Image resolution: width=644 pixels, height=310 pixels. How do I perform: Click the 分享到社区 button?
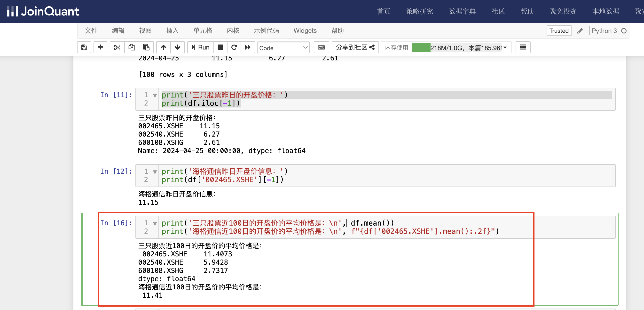[355, 47]
